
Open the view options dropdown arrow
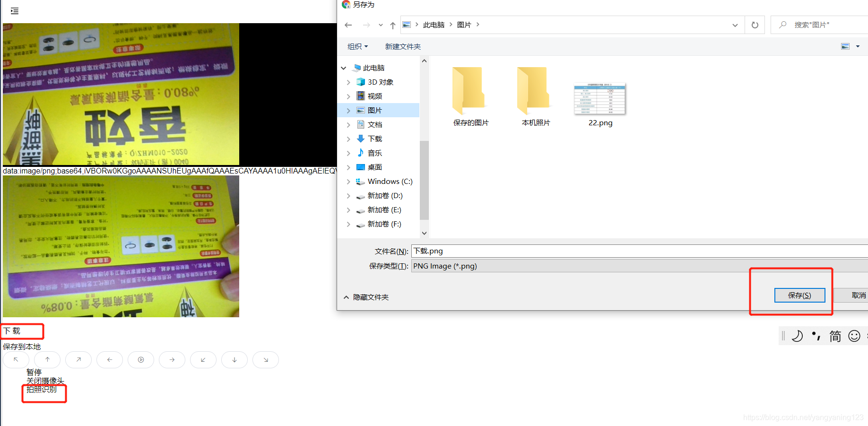pyautogui.click(x=858, y=46)
